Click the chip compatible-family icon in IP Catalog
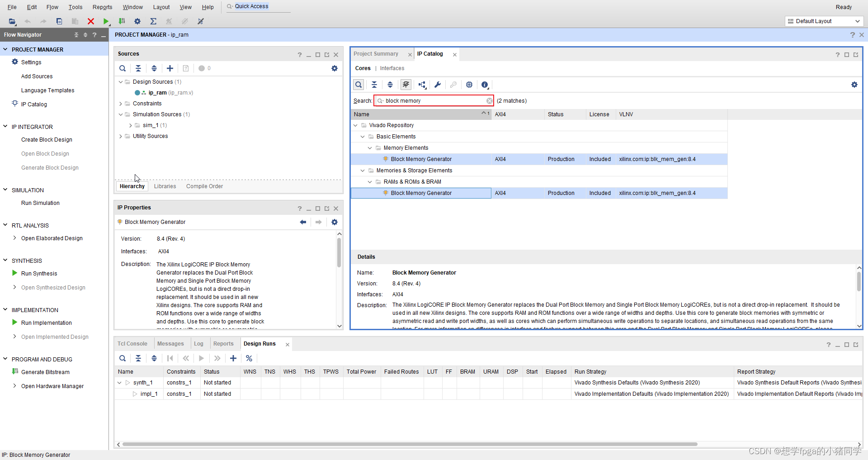 click(469, 85)
